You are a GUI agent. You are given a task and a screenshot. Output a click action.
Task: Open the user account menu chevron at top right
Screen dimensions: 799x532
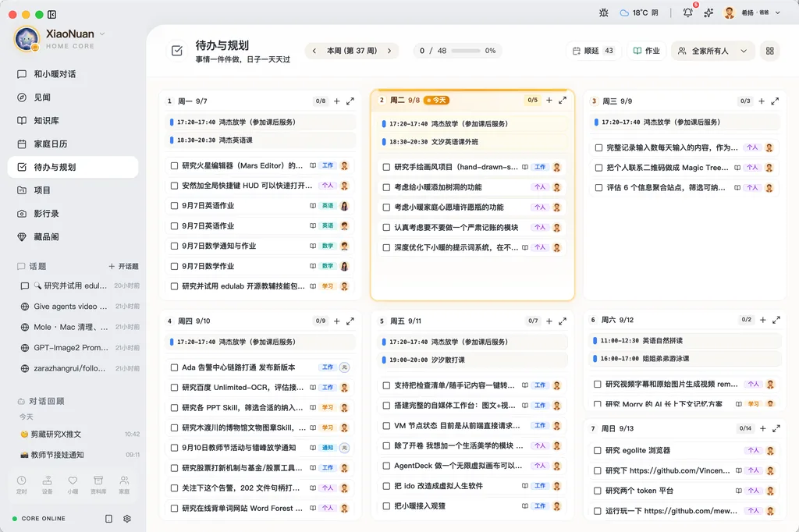click(778, 12)
